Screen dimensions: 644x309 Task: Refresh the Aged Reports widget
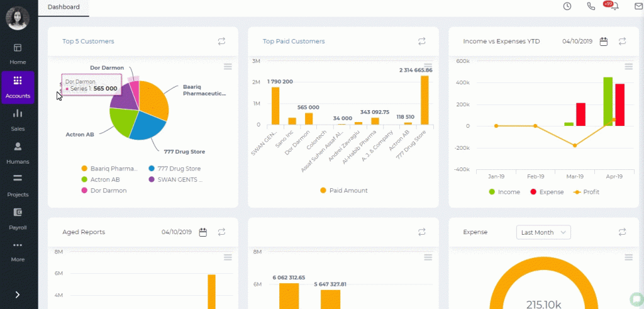click(222, 232)
